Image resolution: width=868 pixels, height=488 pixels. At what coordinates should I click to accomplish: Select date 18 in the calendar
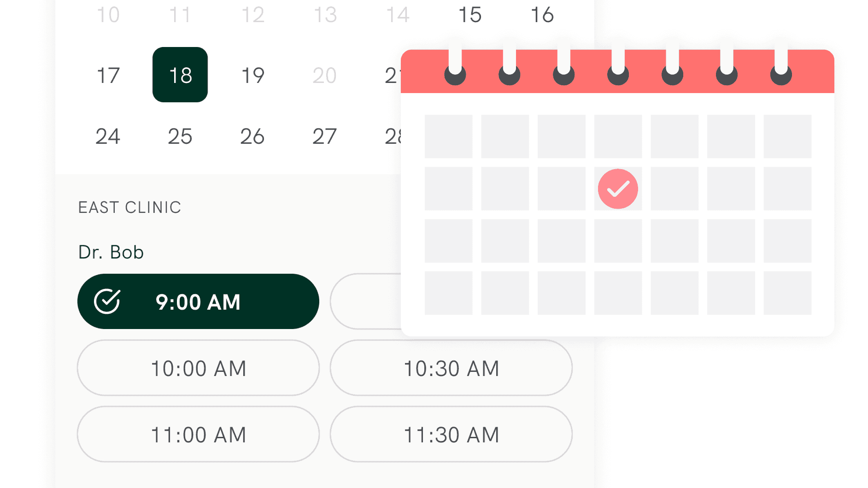180,75
